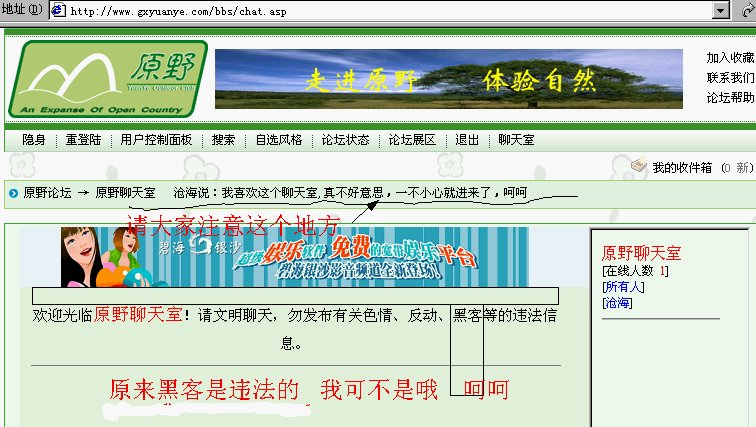Click the 碧海银沙 entertainment banner ad
This screenshot has height=427, width=756.
[x=288, y=257]
